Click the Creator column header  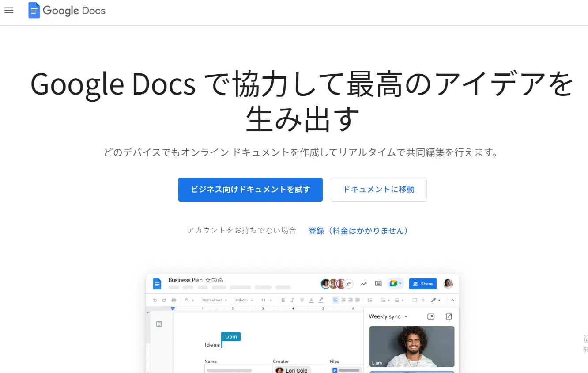click(281, 362)
